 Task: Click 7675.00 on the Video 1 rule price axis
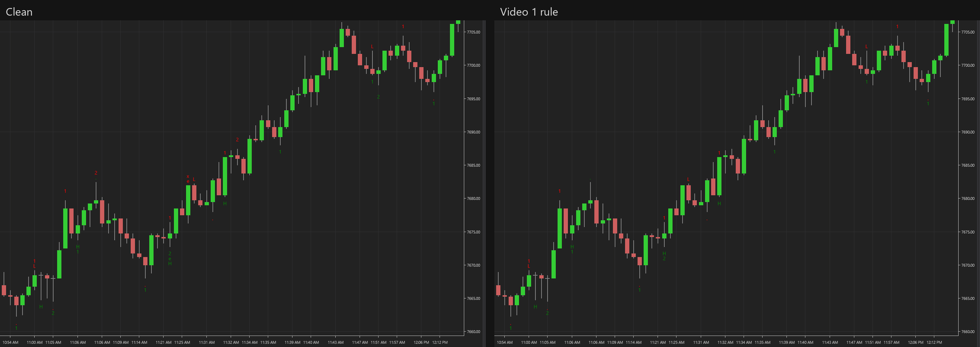pyautogui.click(x=968, y=232)
